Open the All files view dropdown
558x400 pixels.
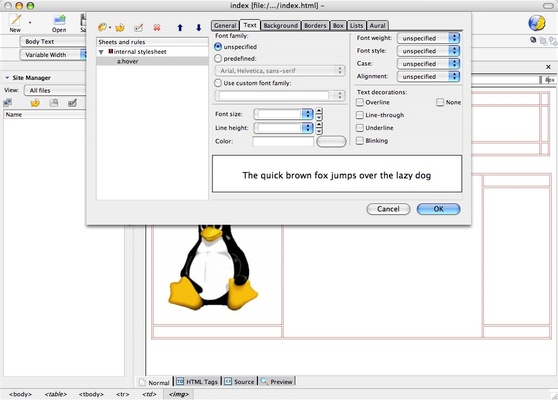click(55, 90)
